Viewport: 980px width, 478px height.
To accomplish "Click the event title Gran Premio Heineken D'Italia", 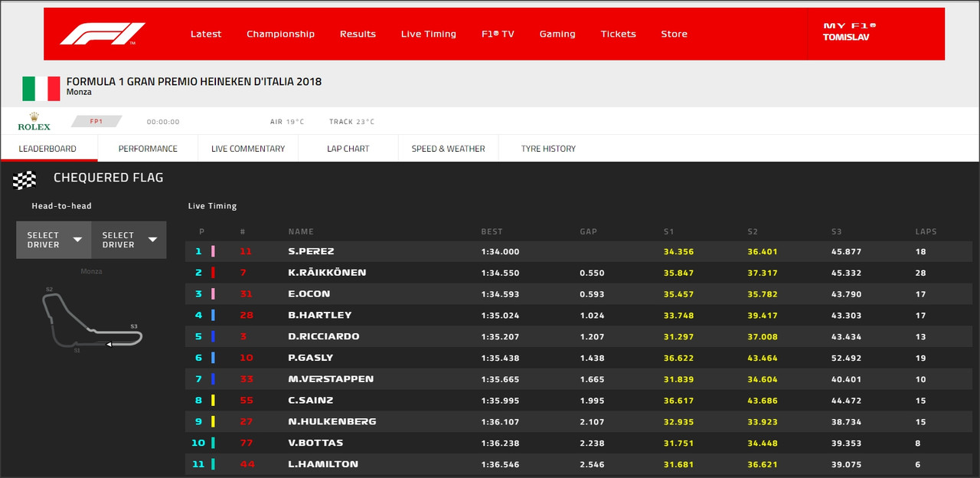I will [194, 81].
